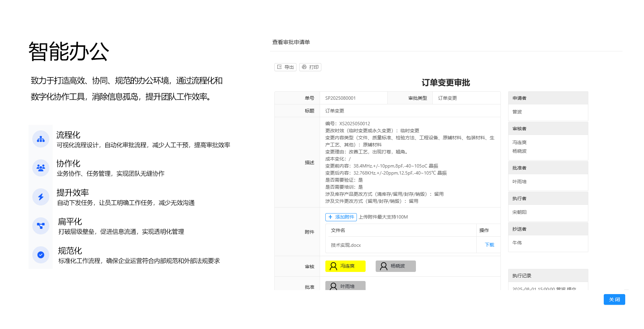Export the approval form with 导出

pos(285,67)
